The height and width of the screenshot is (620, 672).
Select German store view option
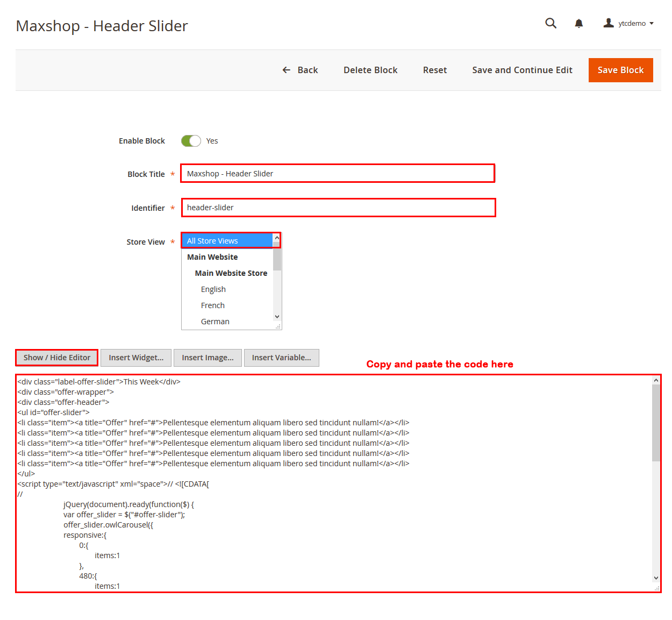click(x=215, y=322)
